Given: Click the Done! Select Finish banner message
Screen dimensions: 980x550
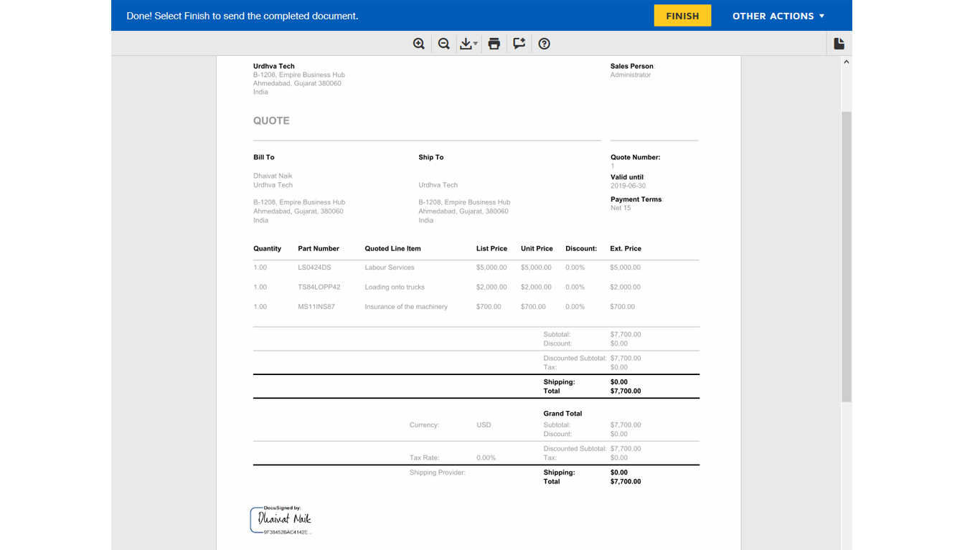Looking at the screenshot, I should 242,16.
